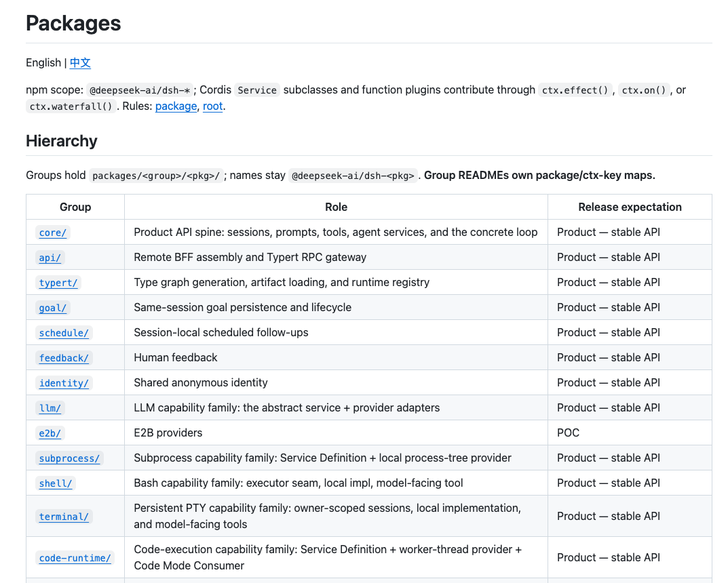Click 'Human feedback' role text

pos(176,357)
